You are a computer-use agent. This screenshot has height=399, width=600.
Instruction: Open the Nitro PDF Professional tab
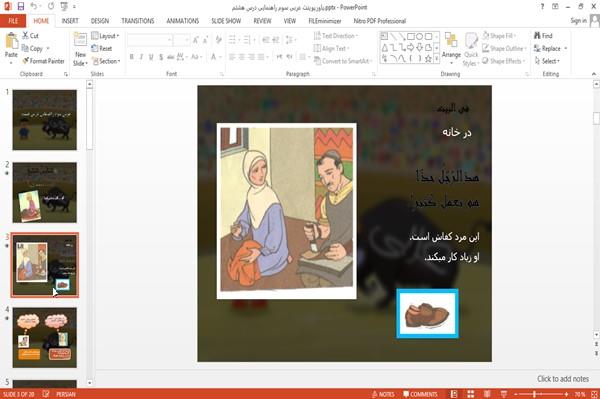[380, 21]
